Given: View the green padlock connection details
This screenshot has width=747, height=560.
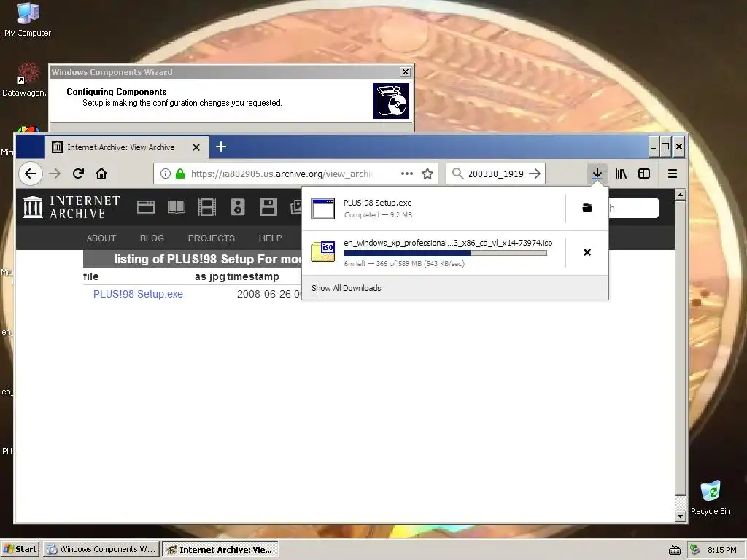Looking at the screenshot, I should (x=180, y=174).
